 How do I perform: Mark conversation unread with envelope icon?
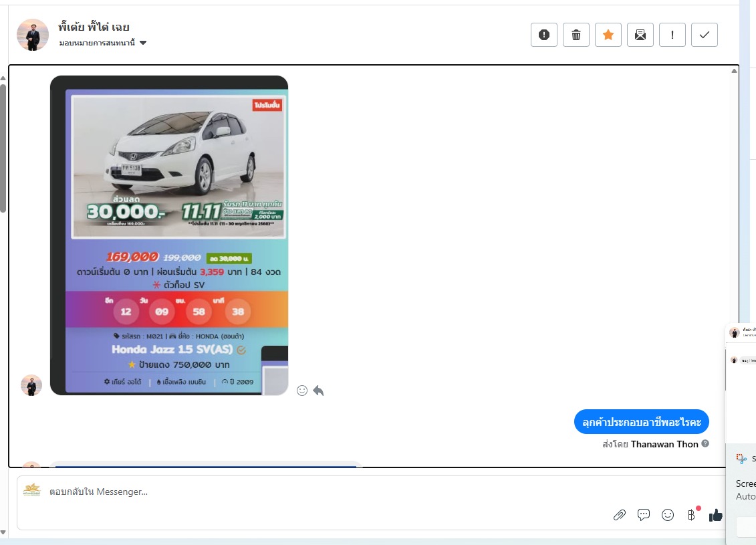coord(640,35)
